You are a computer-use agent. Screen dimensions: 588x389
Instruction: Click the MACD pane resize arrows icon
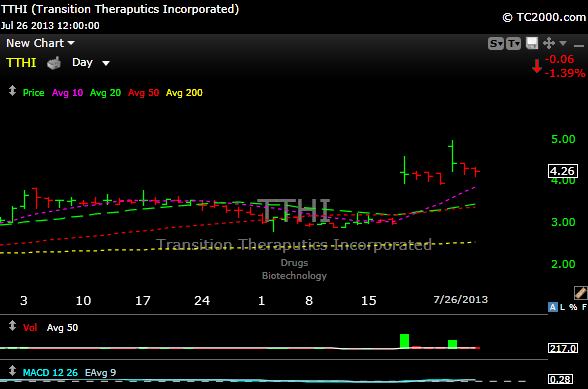[x=12, y=371]
